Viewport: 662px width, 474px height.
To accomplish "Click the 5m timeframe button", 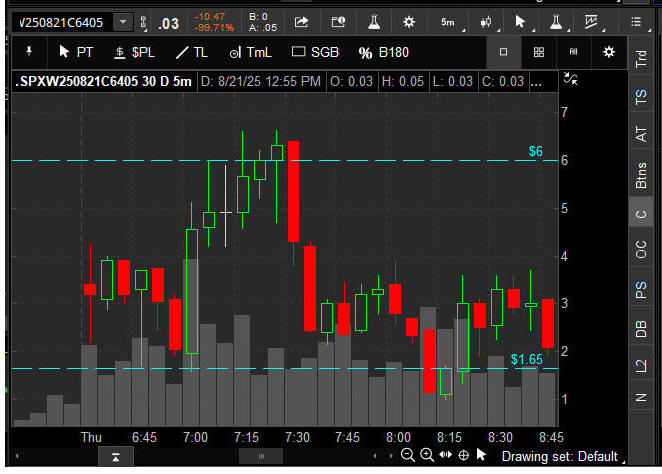I will click(447, 21).
